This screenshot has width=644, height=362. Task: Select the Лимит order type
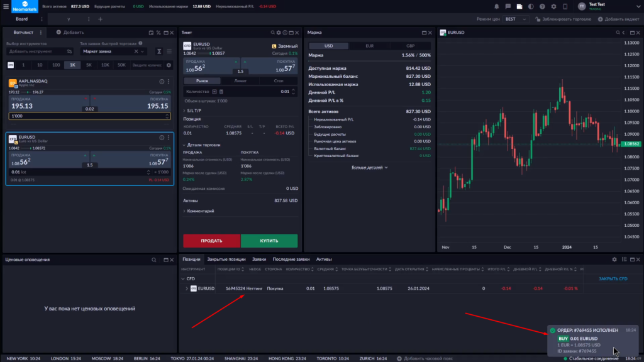(x=240, y=81)
